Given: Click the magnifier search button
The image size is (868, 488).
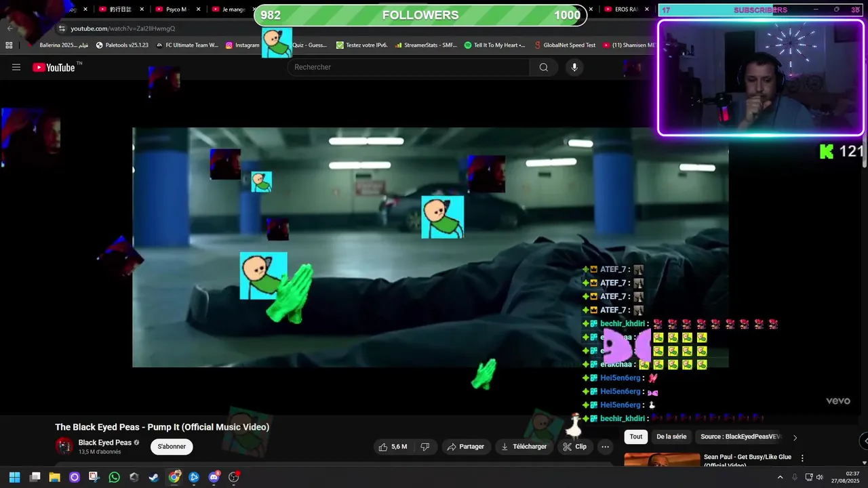Looking at the screenshot, I should click(x=543, y=67).
